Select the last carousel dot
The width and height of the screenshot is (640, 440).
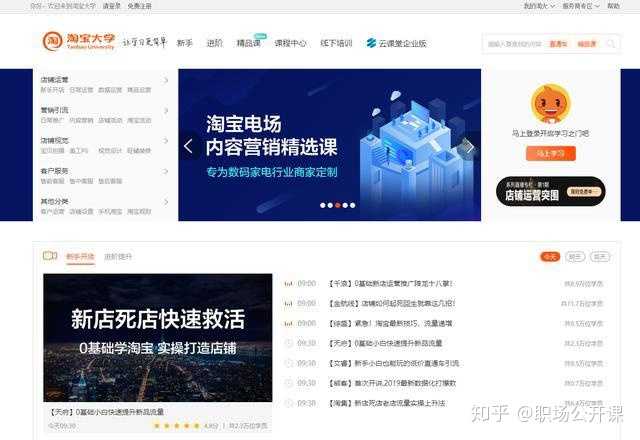pos(353,205)
